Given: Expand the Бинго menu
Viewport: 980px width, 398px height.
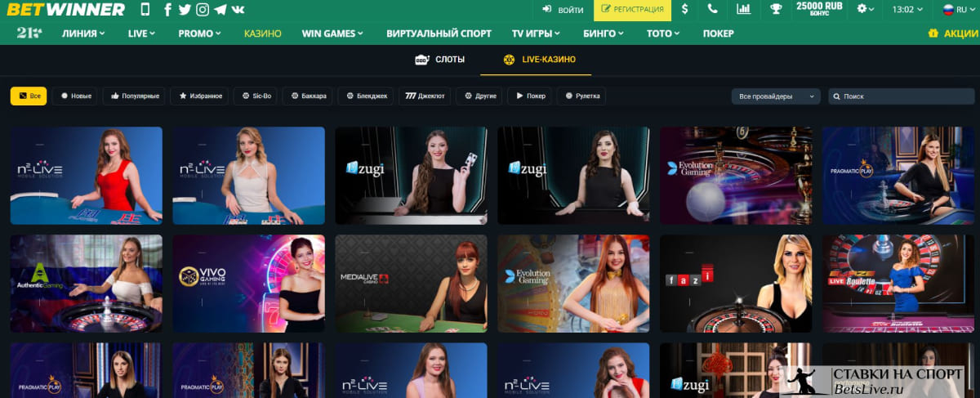Looking at the screenshot, I should click(604, 34).
